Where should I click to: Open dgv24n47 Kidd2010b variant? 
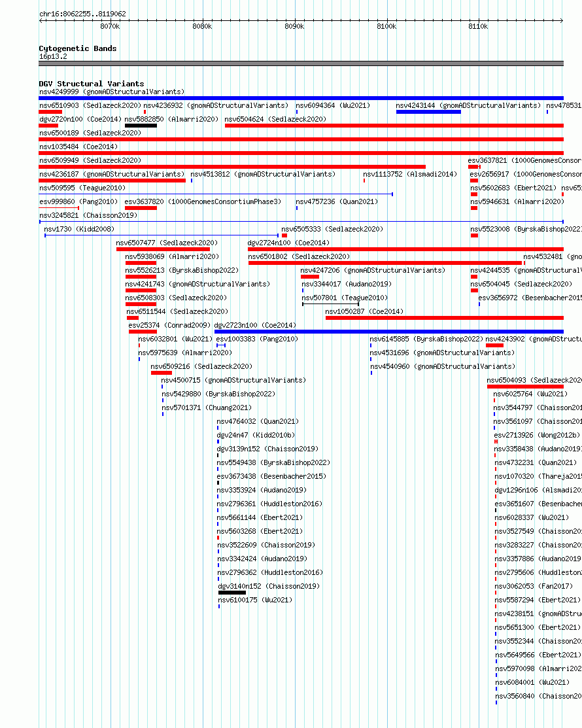pos(256,435)
